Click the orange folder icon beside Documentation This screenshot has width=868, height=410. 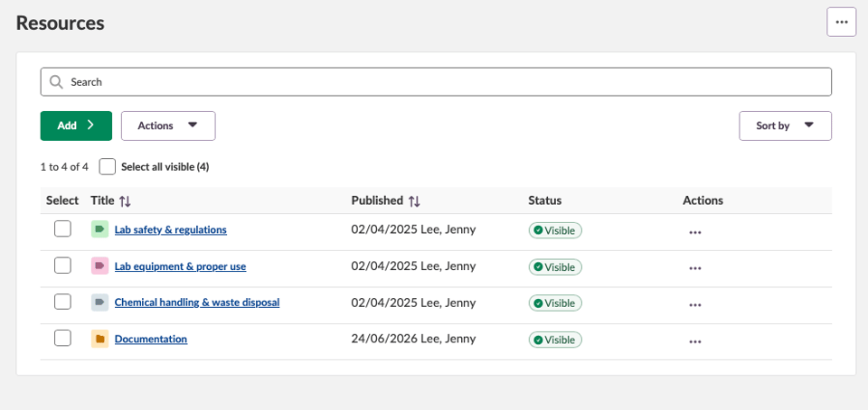pyautogui.click(x=99, y=339)
